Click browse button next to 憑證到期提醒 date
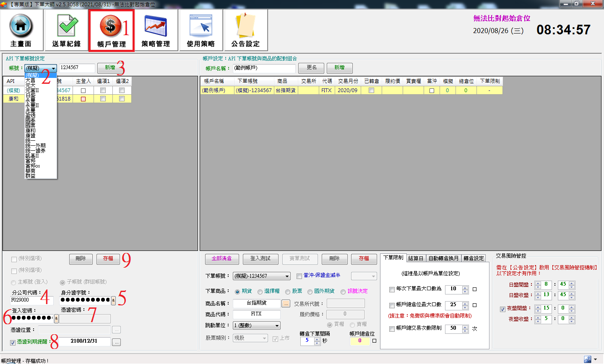The width and height of the screenshot is (604, 364). click(x=117, y=342)
